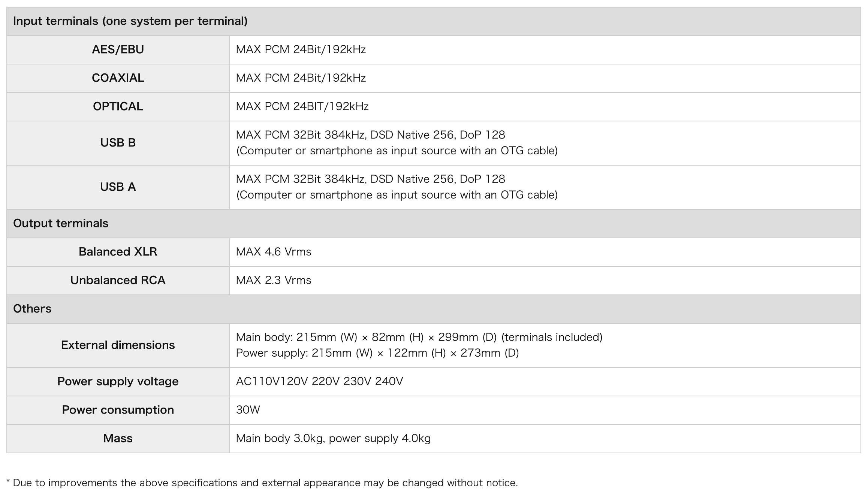Click the Power supply voltage label
This screenshot has height=502, width=868.
[118, 381]
